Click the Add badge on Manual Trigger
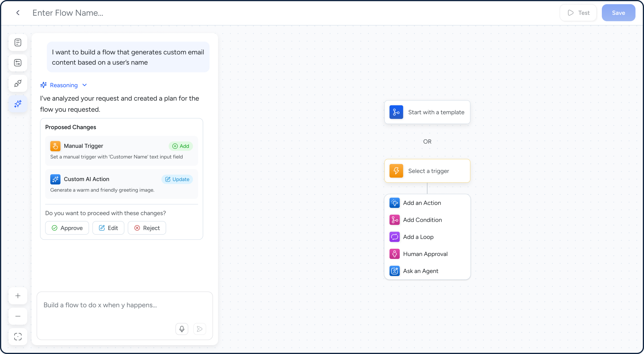This screenshot has height=354, width=644. (181, 146)
